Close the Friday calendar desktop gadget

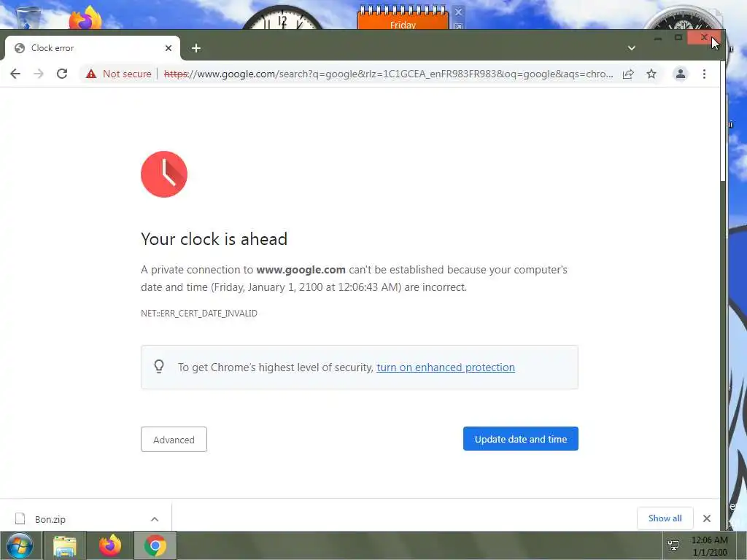point(458,12)
